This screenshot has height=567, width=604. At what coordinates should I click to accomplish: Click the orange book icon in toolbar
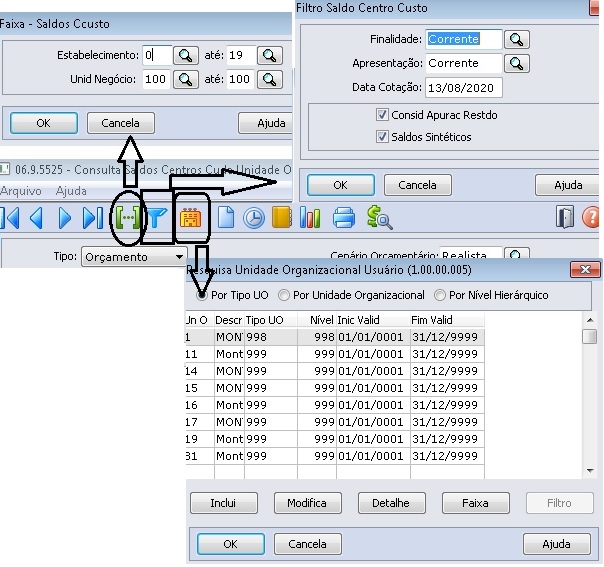[282, 218]
